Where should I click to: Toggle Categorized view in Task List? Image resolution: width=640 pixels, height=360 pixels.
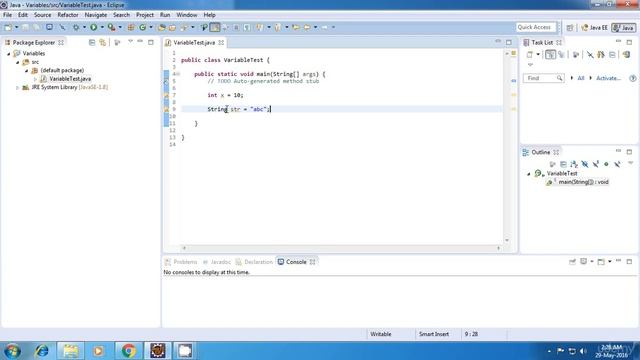pos(550,54)
